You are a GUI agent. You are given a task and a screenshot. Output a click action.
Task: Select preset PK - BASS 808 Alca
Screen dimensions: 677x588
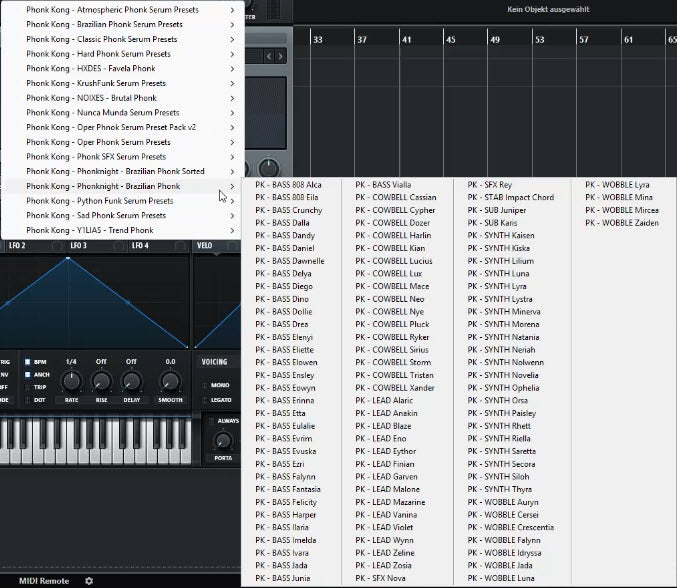(288, 185)
